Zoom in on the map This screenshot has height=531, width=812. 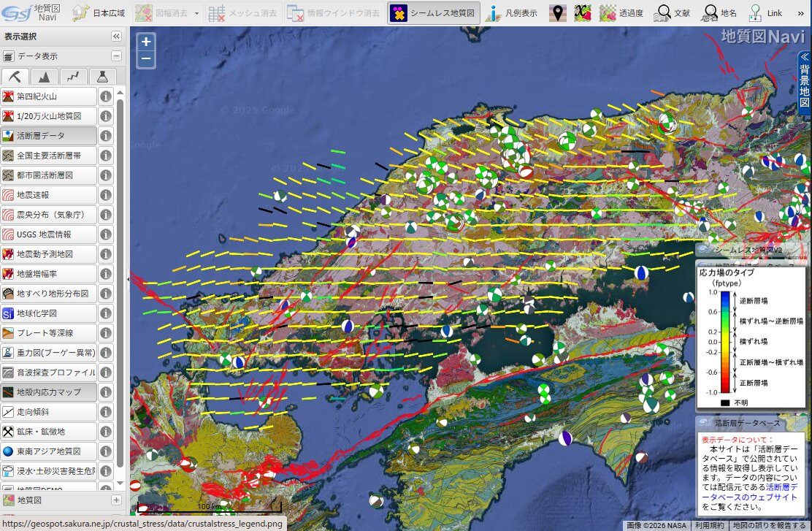146,42
